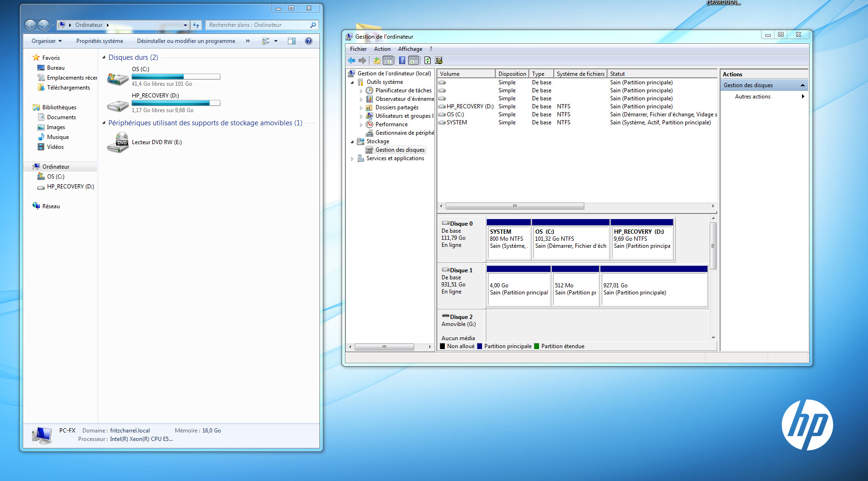Click the Disque 0 label

pos(461,224)
